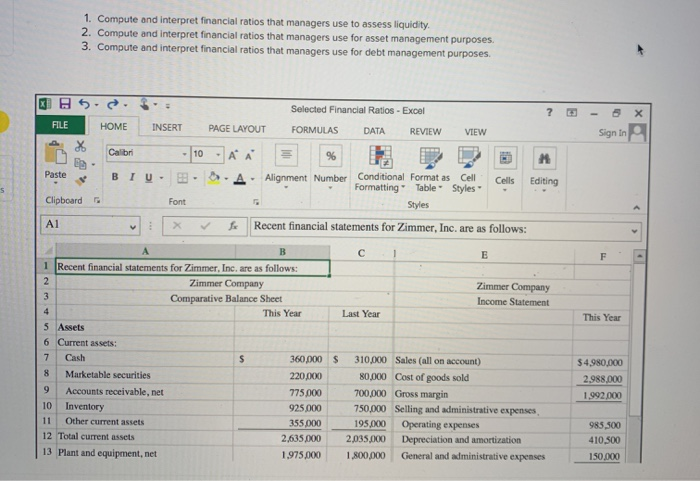Click the touch mode icon in quick access
Viewport: 700px width, 481px height.
[x=145, y=105]
